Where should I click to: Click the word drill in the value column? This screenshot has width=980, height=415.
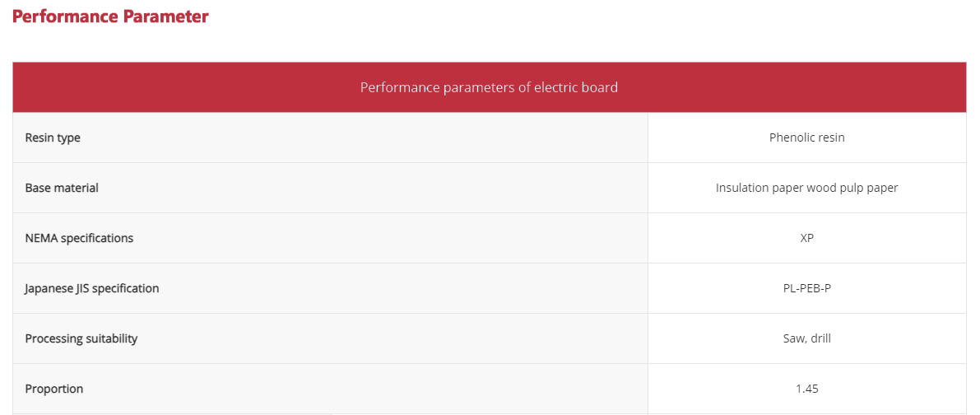(x=822, y=338)
